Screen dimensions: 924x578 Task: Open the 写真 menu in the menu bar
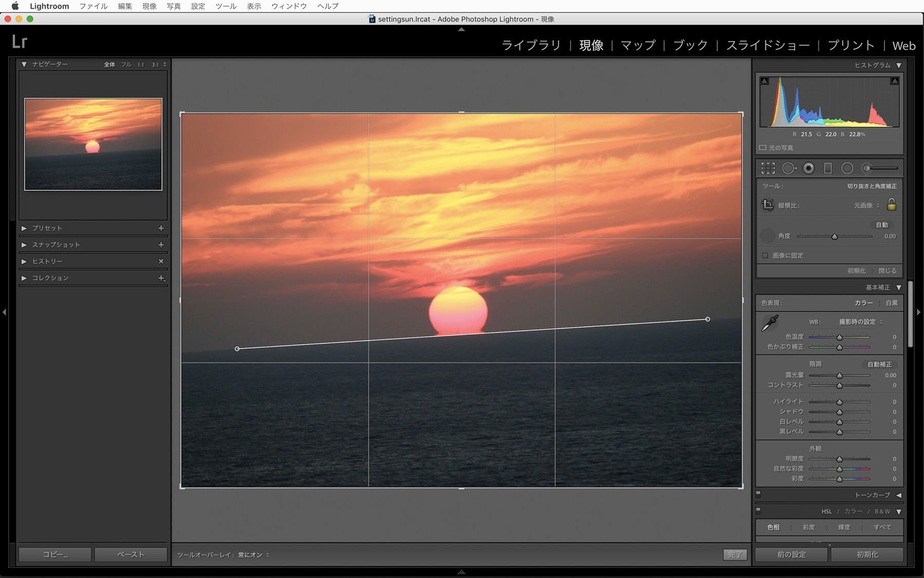point(174,6)
